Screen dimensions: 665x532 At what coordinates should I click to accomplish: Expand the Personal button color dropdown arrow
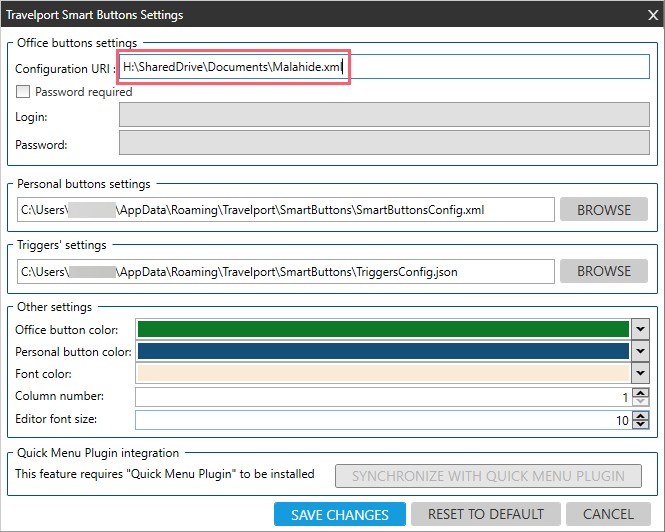640,351
